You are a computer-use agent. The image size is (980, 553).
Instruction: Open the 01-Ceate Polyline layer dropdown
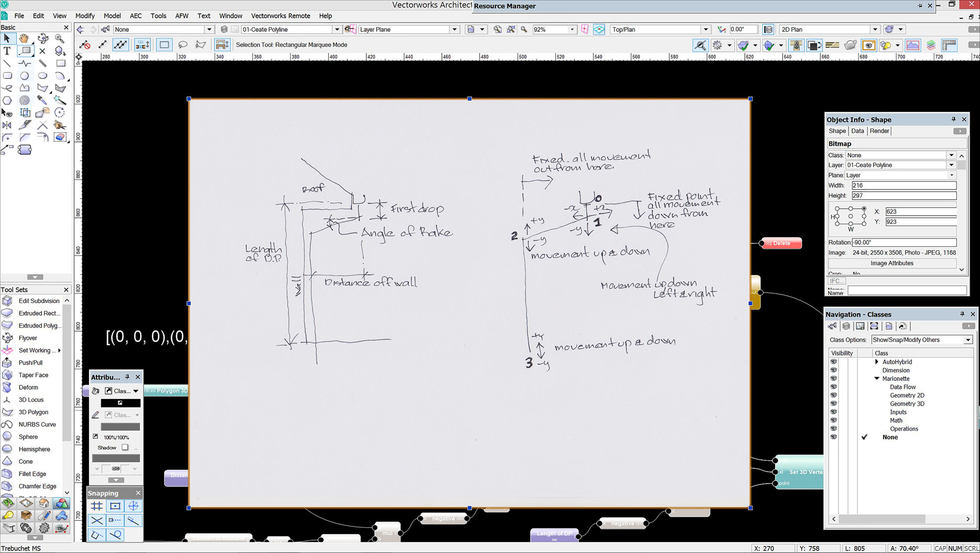point(291,29)
